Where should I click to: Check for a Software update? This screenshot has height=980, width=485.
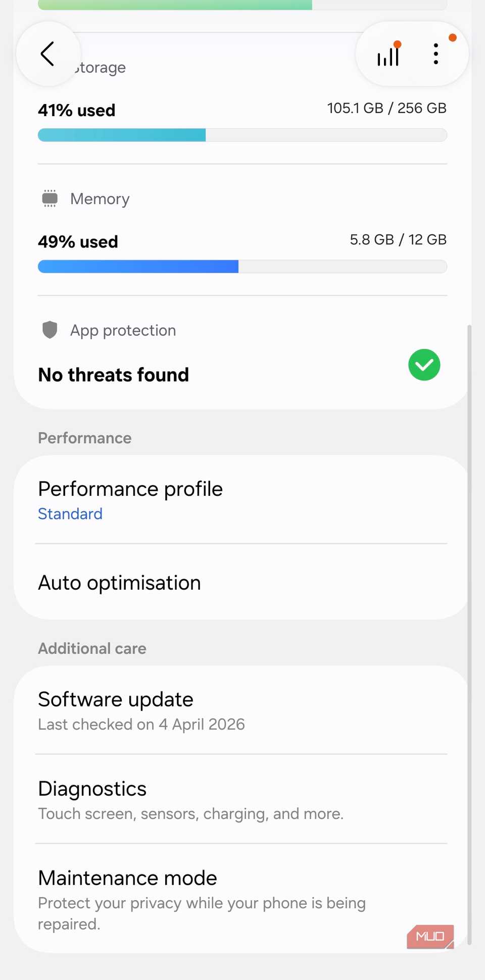point(115,699)
